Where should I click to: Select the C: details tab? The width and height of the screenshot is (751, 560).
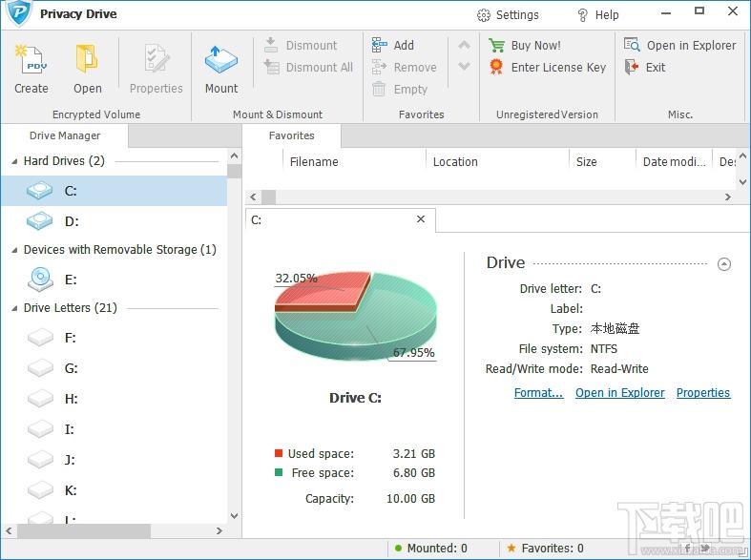pyautogui.click(x=340, y=219)
